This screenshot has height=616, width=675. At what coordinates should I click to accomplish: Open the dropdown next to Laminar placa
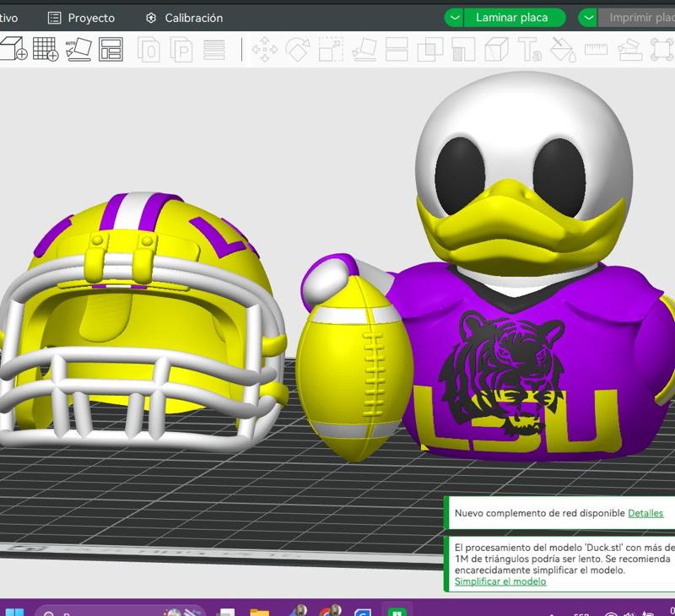click(455, 17)
